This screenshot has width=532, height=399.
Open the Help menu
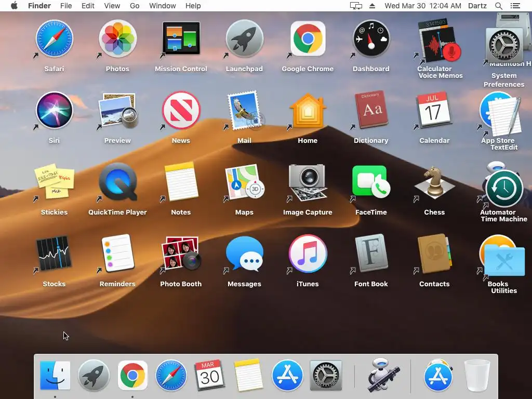tap(193, 6)
